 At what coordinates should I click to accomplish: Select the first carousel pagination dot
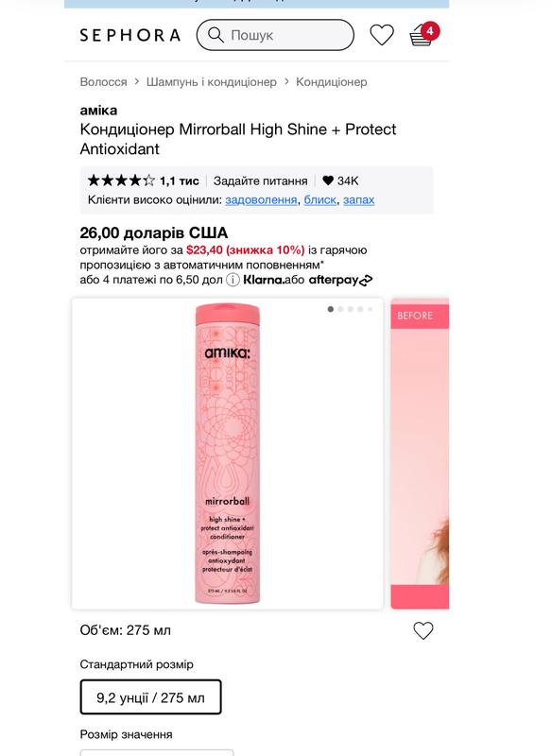click(x=330, y=309)
